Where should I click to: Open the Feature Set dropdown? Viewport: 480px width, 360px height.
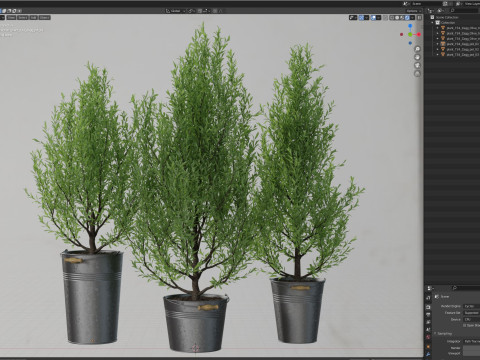pyautogui.click(x=472, y=313)
